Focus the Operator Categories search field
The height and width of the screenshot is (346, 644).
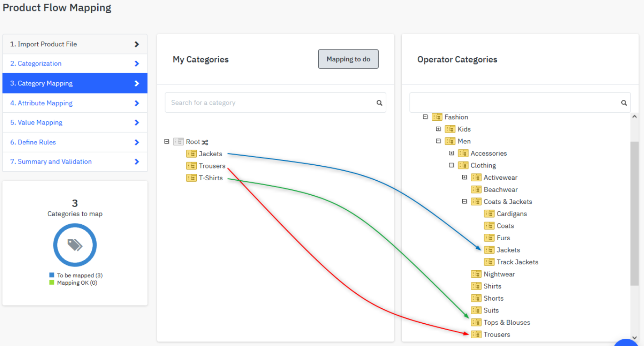coord(520,103)
